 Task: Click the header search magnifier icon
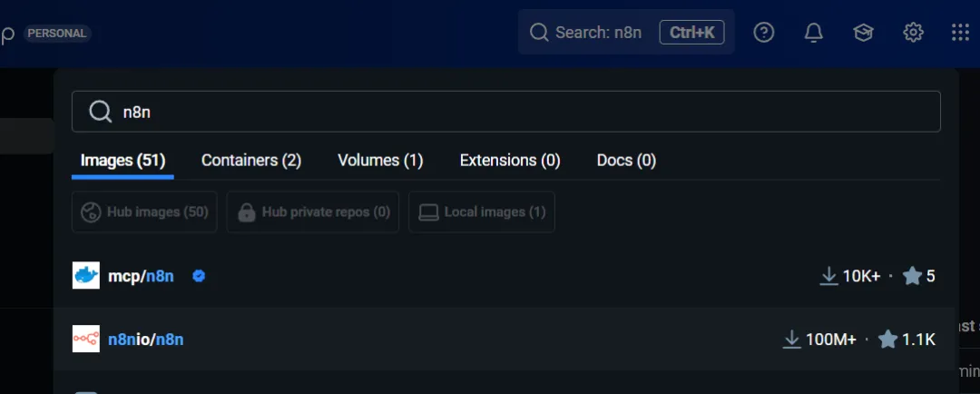click(x=538, y=33)
